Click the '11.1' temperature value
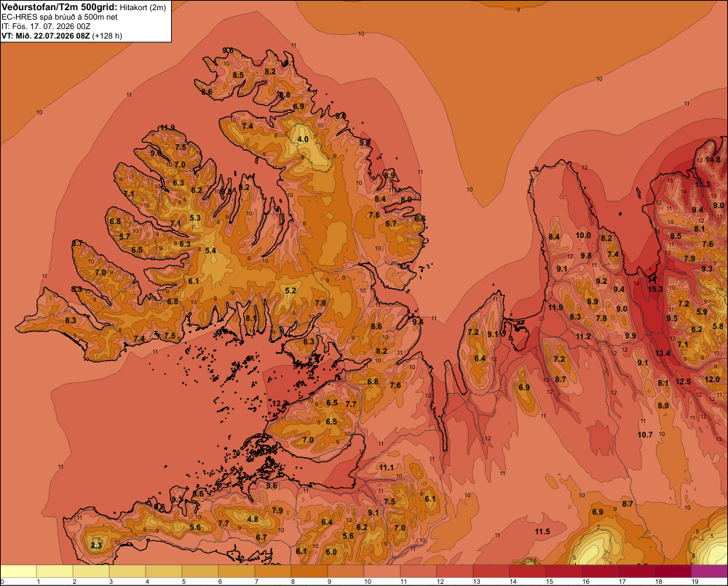The image size is (728, 586). [387, 467]
